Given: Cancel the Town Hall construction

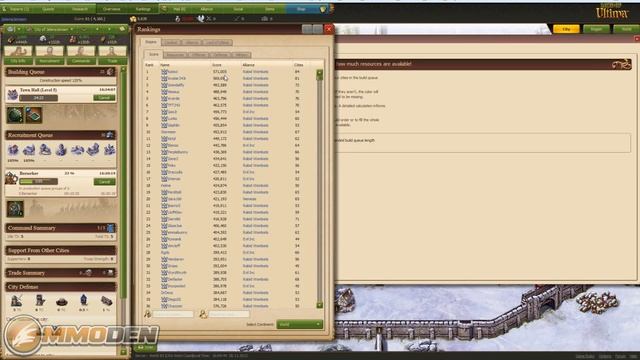Looking at the screenshot, I should pos(104,98).
